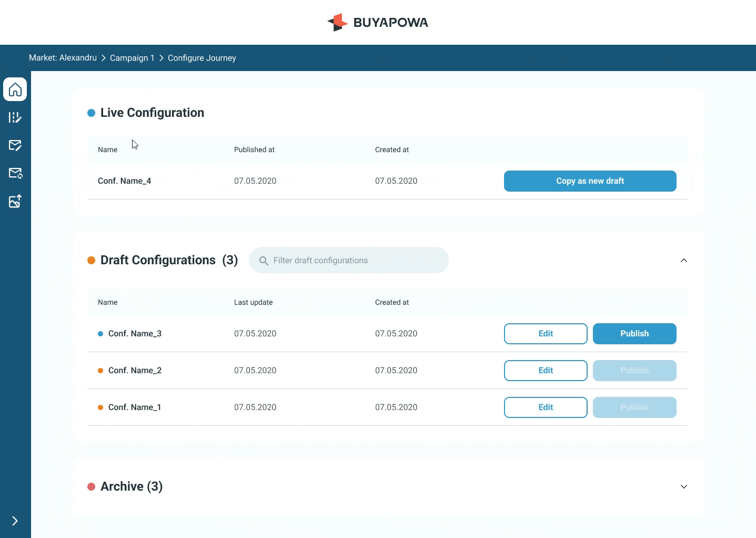Select Conf. Name_4 in Live Configuration

pyautogui.click(x=124, y=181)
